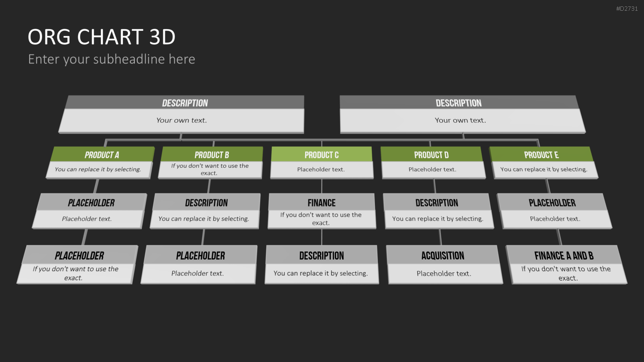Screen dimensions: 644x362
Task: Click the ACQUISITION heading
Action: 443,256
